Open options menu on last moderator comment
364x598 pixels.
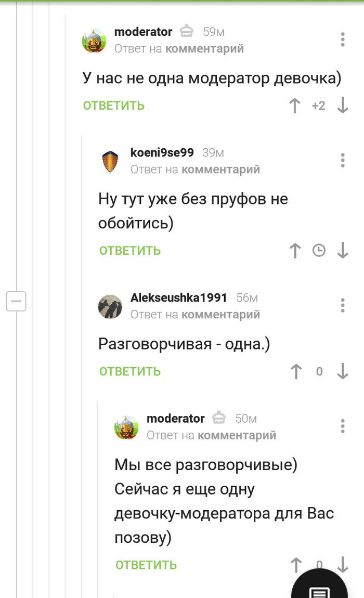(x=343, y=426)
